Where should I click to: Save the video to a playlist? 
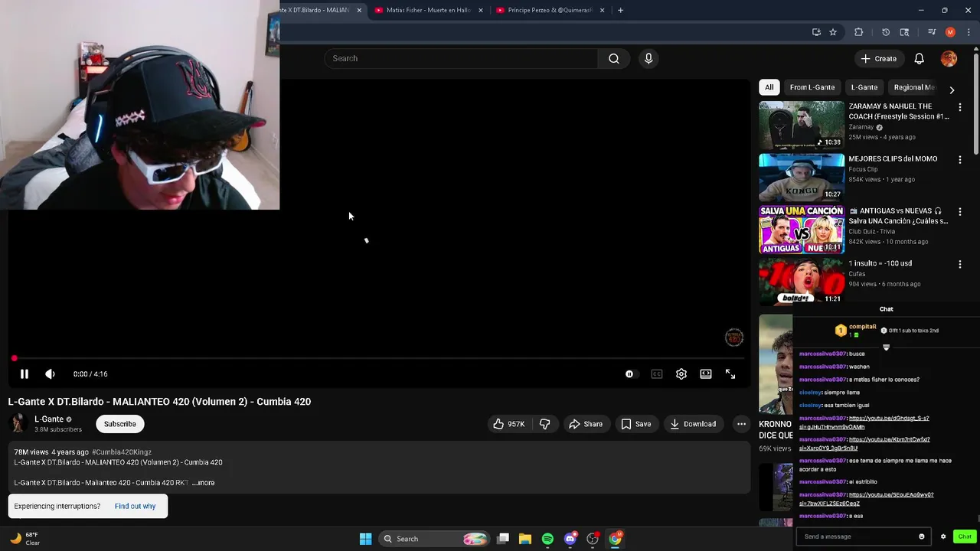click(636, 424)
